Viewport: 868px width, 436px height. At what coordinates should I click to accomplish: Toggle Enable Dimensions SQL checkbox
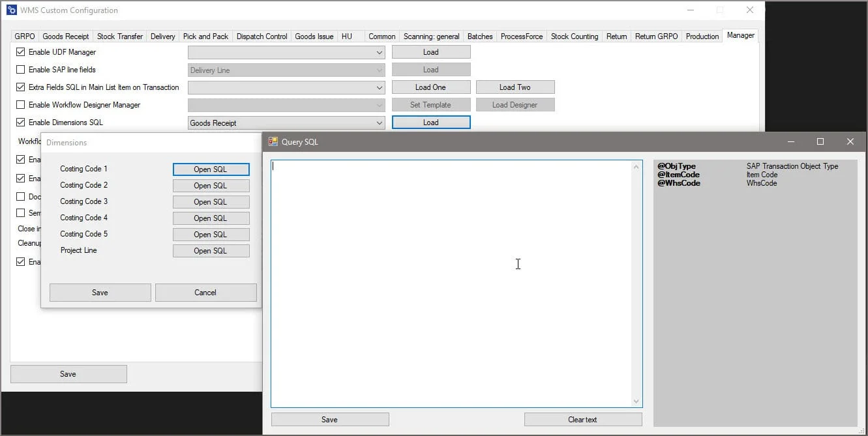21,123
